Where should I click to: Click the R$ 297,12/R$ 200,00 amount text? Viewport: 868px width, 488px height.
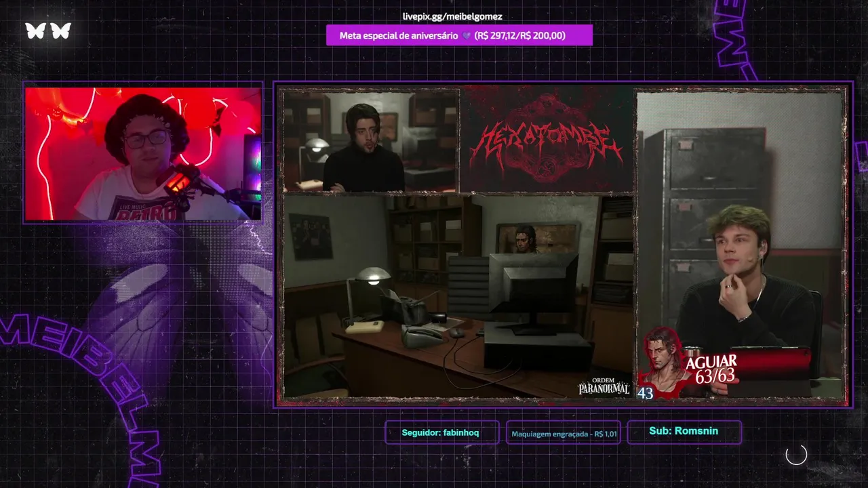[x=520, y=35]
